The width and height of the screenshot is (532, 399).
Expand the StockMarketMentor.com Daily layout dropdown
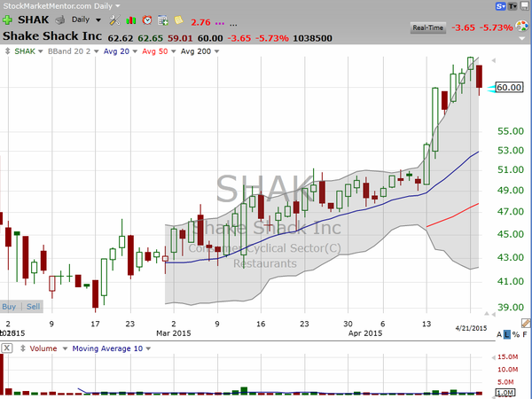pyautogui.click(x=118, y=6)
